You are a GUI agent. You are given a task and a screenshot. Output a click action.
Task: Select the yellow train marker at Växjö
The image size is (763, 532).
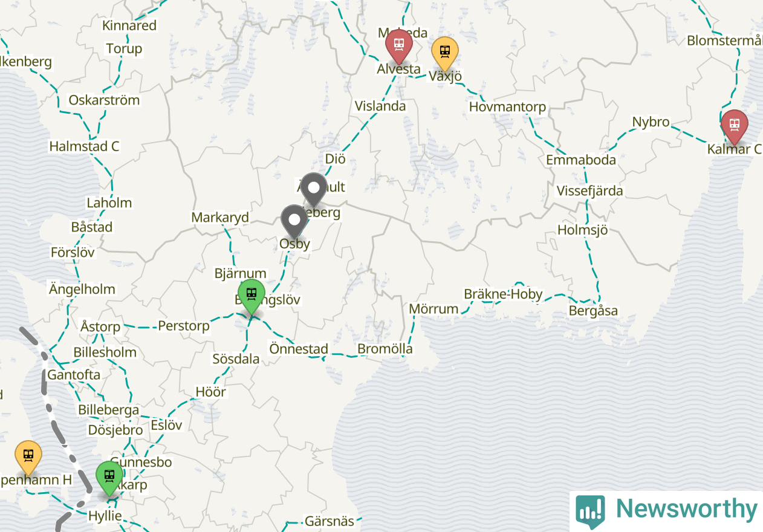coord(445,53)
